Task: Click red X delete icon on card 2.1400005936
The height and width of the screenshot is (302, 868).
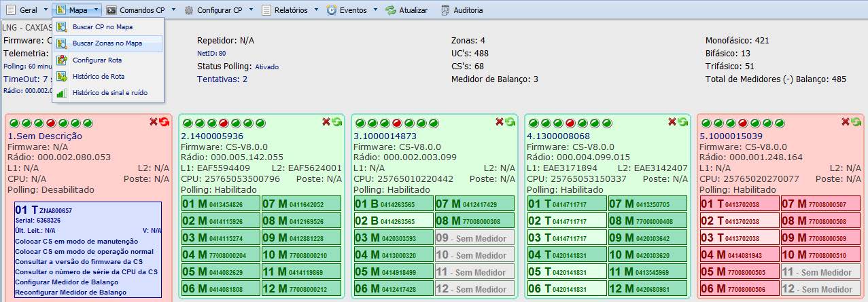Action: pyautogui.click(x=326, y=121)
